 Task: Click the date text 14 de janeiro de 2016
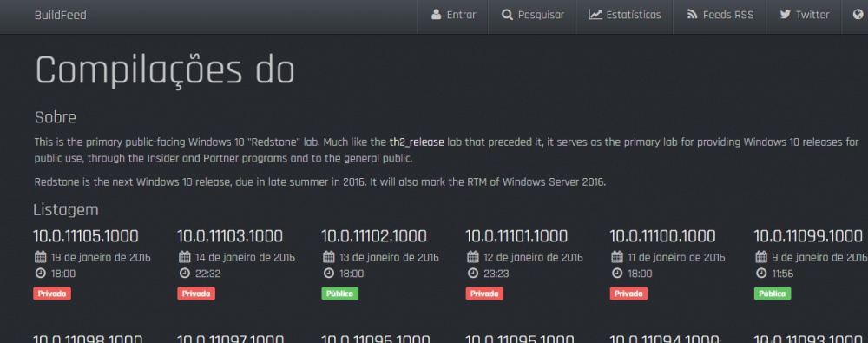(245, 258)
